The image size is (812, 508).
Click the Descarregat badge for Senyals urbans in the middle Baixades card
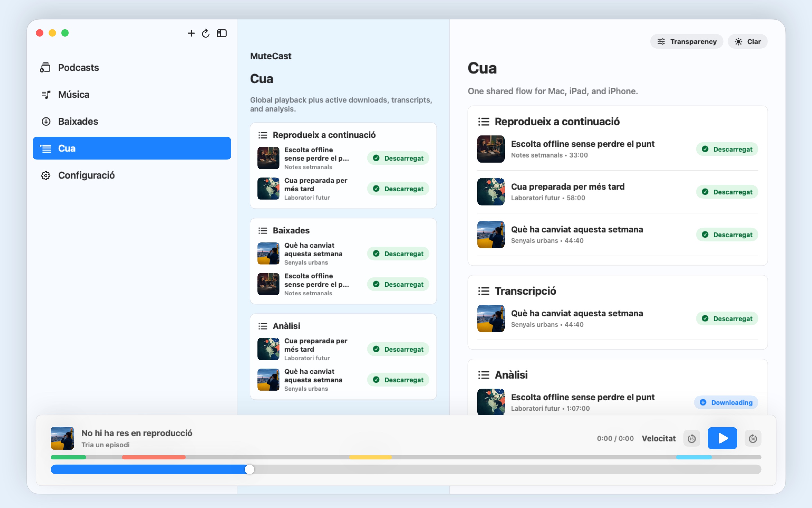398,254
